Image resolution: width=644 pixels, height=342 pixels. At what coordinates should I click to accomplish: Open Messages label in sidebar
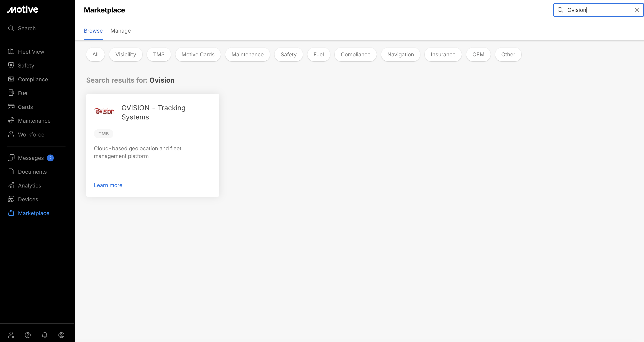point(31,158)
